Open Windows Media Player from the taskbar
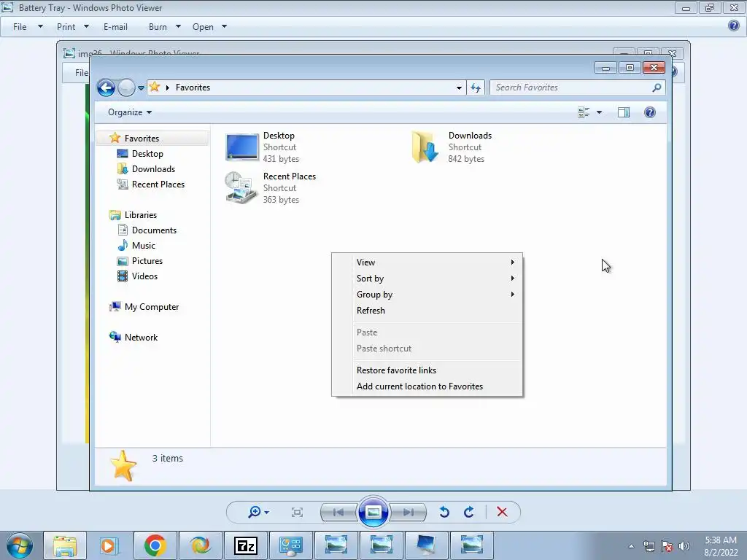747x560 pixels. point(109,545)
